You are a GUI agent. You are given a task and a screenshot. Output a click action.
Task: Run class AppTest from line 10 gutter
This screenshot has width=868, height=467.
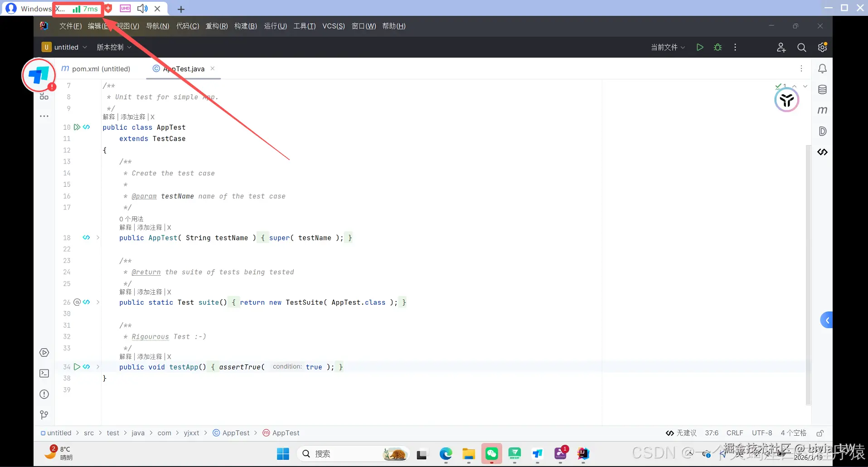point(77,127)
